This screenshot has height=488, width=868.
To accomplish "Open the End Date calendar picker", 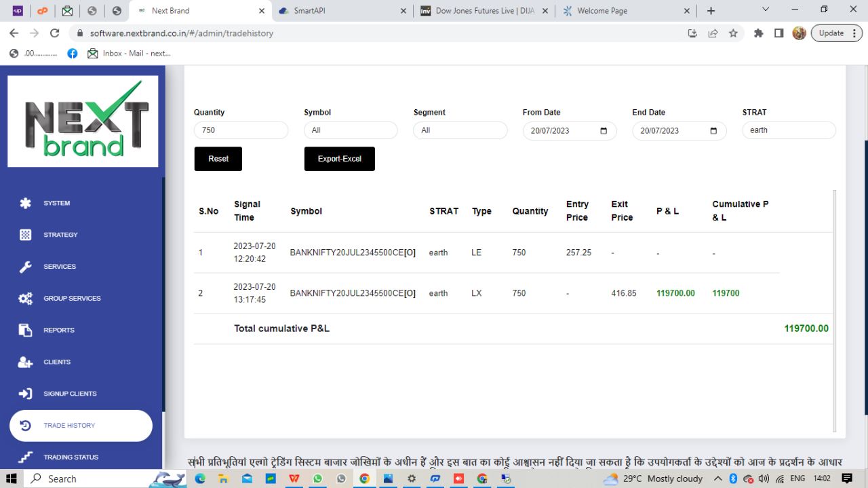I will point(713,131).
